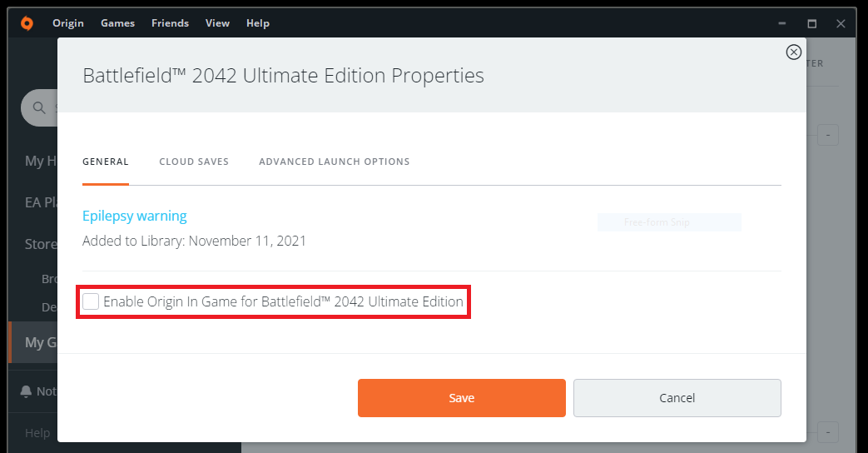This screenshot has height=453, width=868.
Task: Click the Notifications bell icon
Action: pyautogui.click(x=26, y=391)
